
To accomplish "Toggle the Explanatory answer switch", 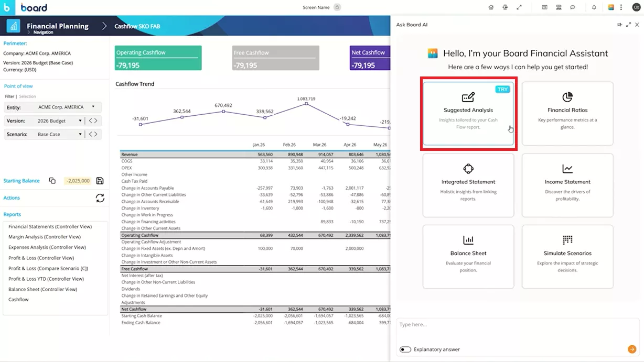I will tap(405, 349).
